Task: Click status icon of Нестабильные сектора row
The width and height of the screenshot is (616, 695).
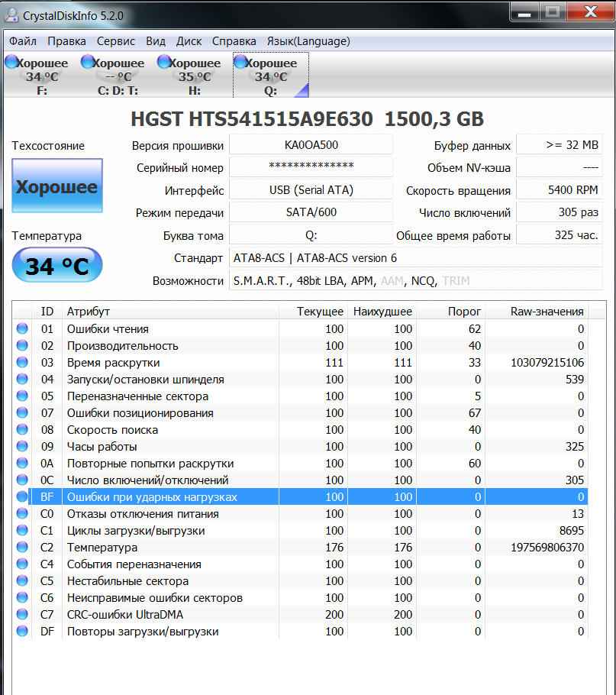Action: pos(22,580)
